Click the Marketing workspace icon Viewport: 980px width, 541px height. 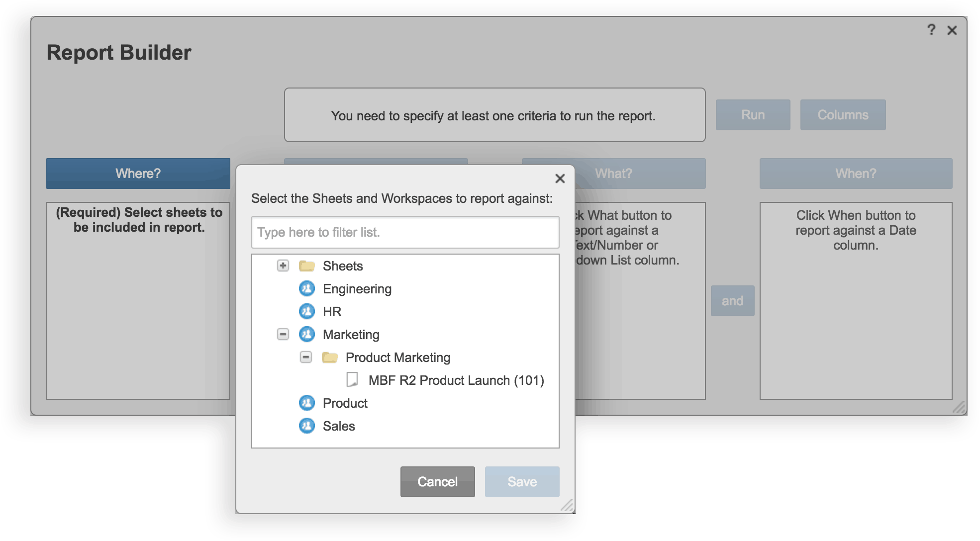pyautogui.click(x=307, y=334)
